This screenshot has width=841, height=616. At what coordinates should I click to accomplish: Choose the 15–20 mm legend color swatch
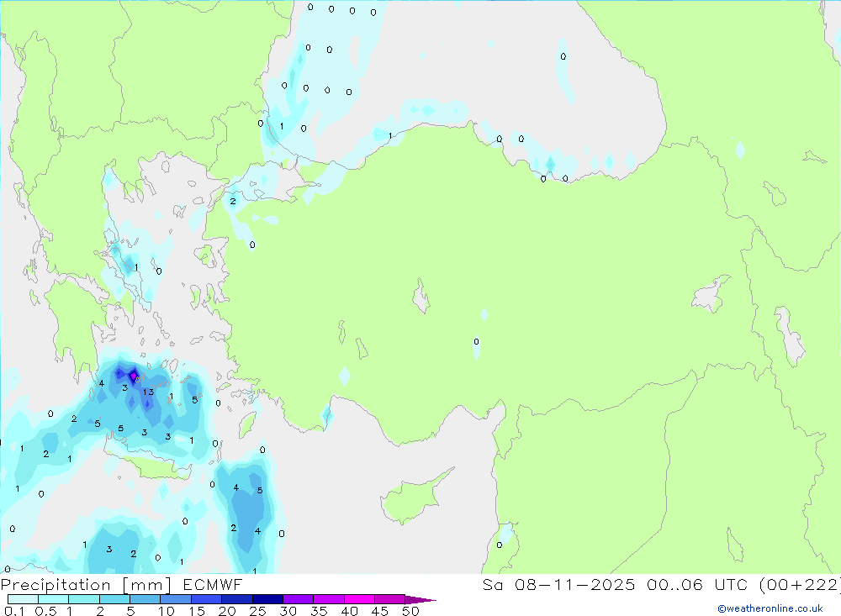pyautogui.click(x=207, y=599)
